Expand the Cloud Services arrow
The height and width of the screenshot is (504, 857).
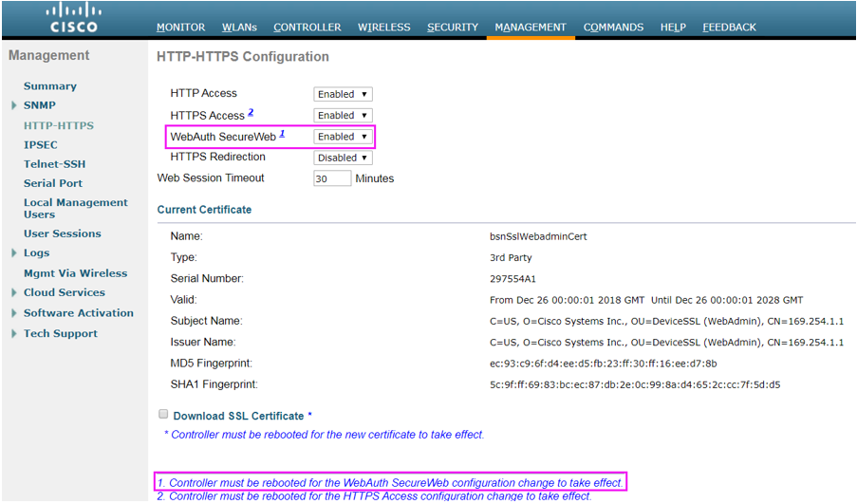point(14,293)
